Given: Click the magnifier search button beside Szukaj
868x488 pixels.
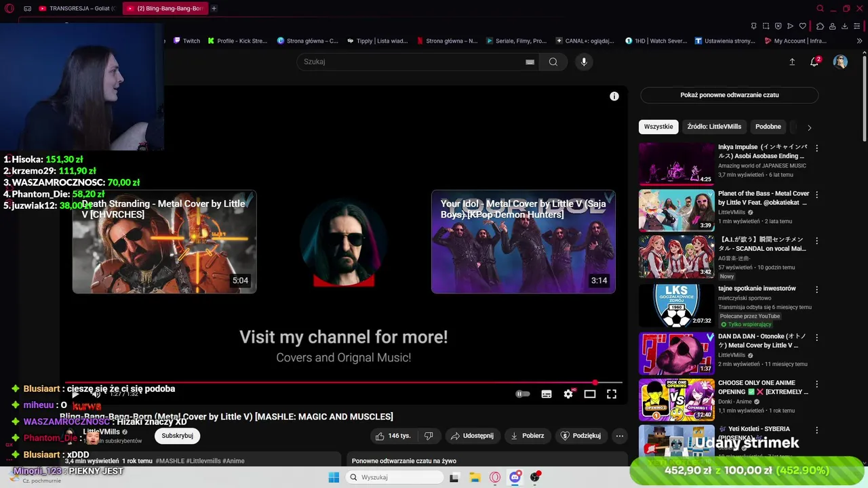Looking at the screenshot, I should (x=553, y=62).
